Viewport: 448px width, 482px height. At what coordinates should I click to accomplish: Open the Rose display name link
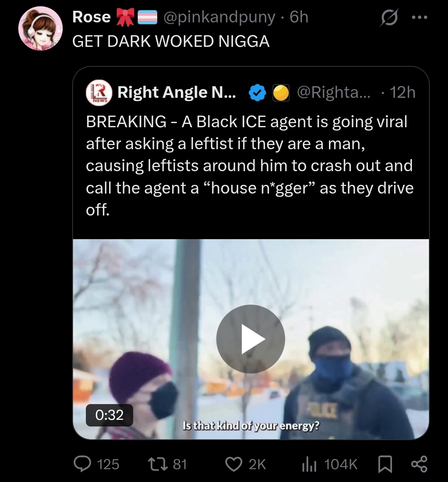click(x=91, y=17)
